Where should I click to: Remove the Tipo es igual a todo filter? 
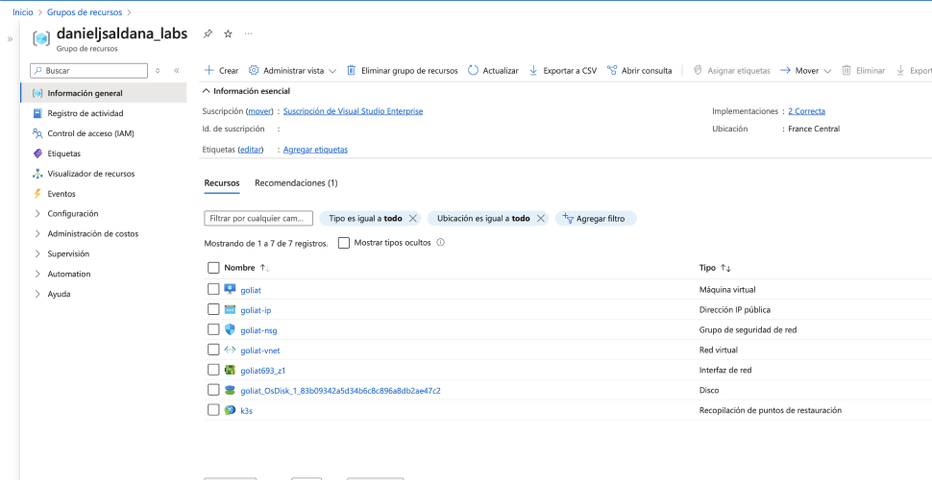pos(413,219)
